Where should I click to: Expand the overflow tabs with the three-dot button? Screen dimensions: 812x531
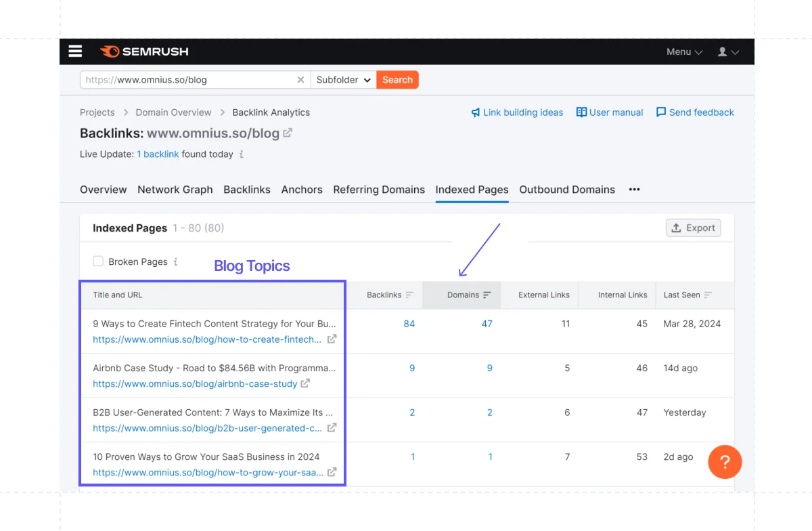pyautogui.click(x=634, y=190)
